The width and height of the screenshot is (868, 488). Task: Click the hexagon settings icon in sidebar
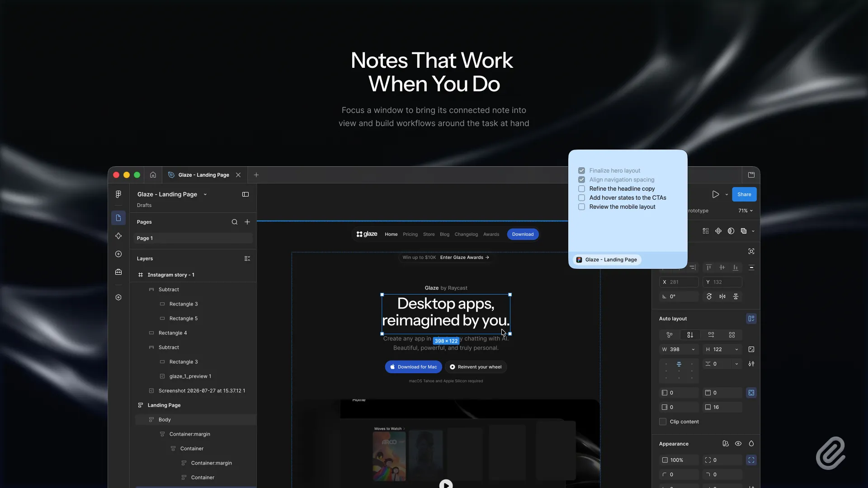click(x=118, y=297)
